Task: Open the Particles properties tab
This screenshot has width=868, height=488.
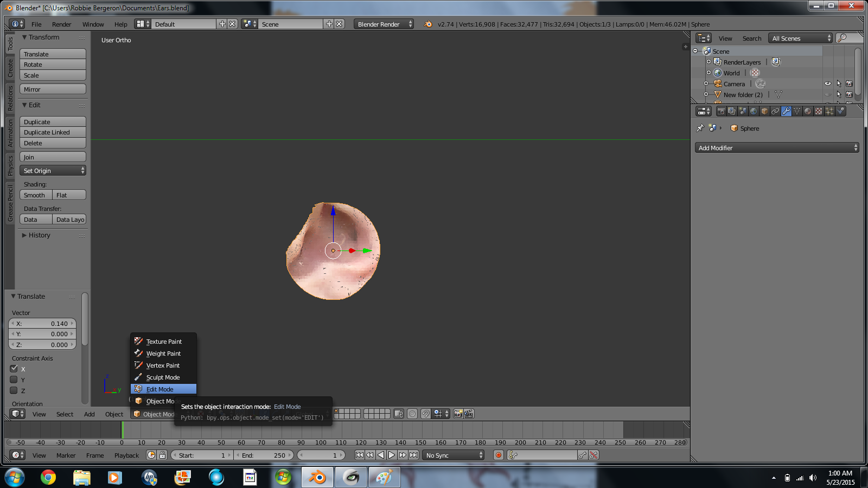Action: click(829, 111)
